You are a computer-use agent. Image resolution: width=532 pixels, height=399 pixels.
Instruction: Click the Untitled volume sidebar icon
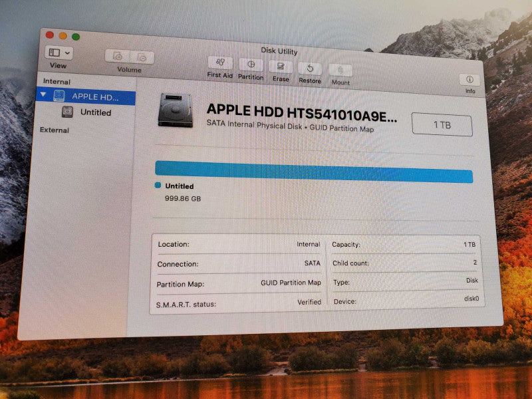point(67,112)
